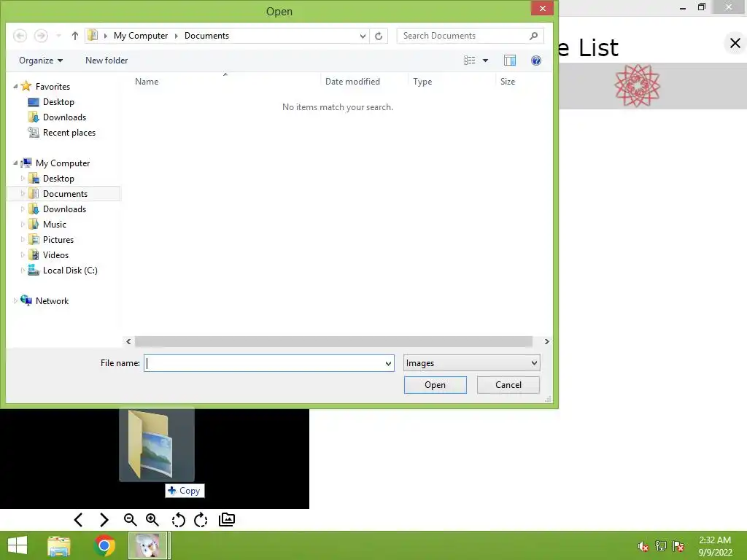The image size is (747, 560).
Task: Select Documents under My Computer
Action: 65,194
